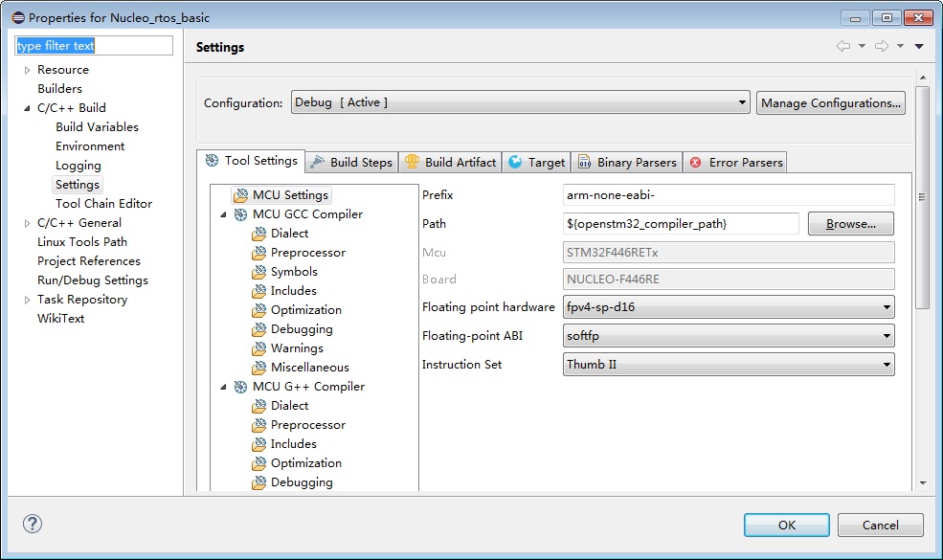Expand the C/C++ General node
943x560 pixels.
[27, 223]
